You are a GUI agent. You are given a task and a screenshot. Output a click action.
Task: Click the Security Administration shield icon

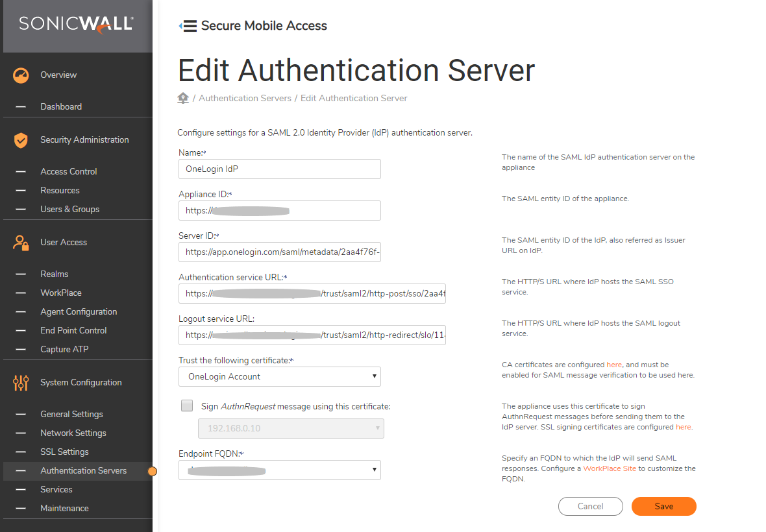21,140
